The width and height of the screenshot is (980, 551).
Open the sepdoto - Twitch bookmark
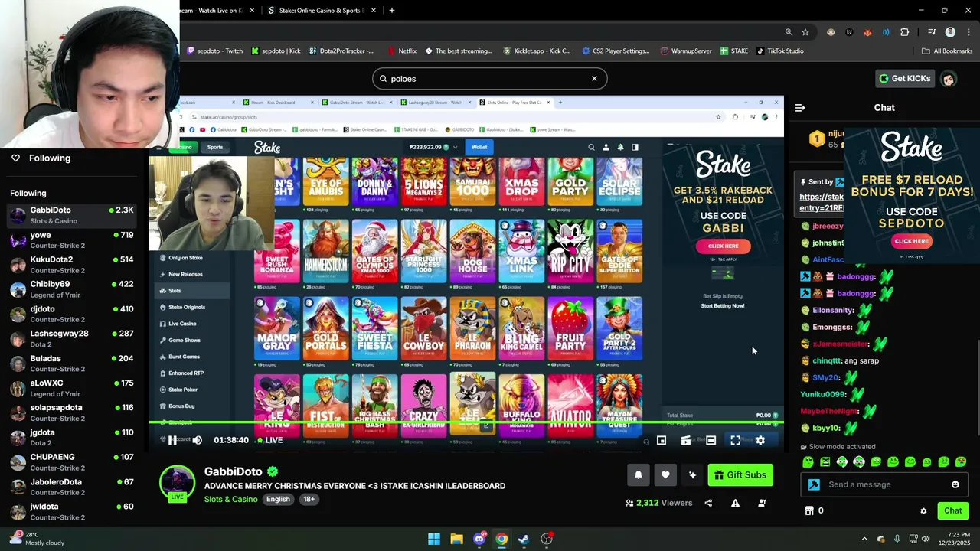click(214, 51)
